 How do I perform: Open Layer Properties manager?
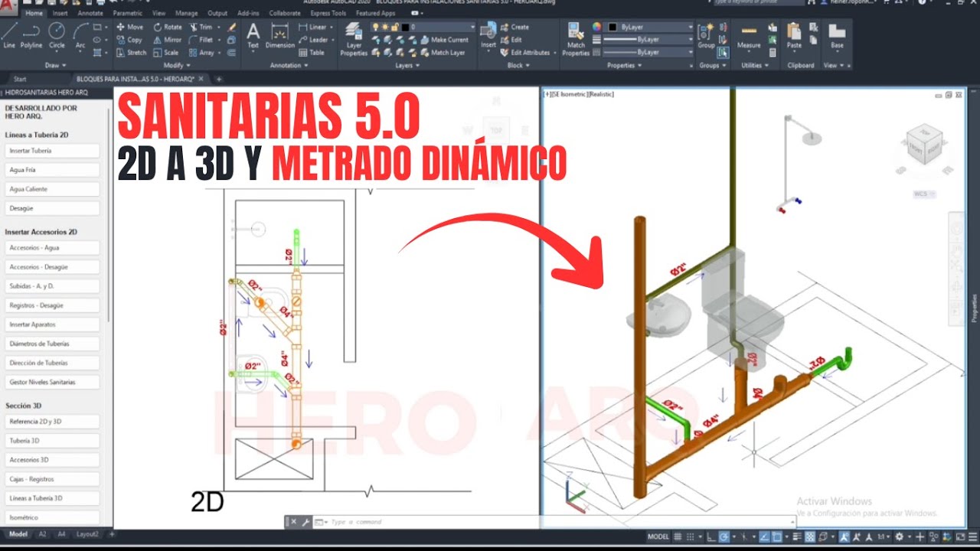pyautogui.click(x=354, y=40)
